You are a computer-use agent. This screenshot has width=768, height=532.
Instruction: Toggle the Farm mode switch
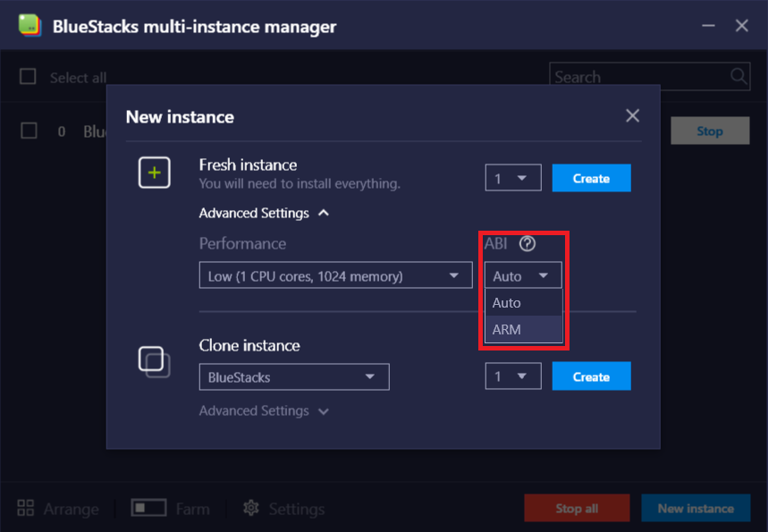[148, 508]
